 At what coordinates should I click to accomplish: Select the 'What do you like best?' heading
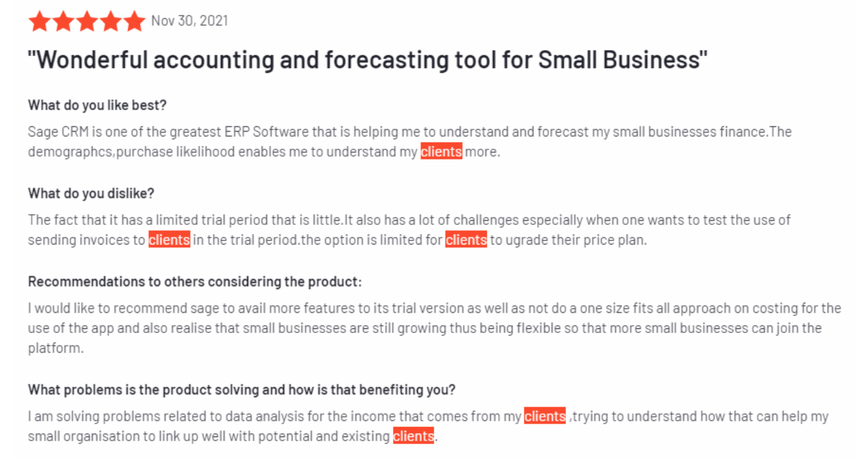tap(97, 105)
